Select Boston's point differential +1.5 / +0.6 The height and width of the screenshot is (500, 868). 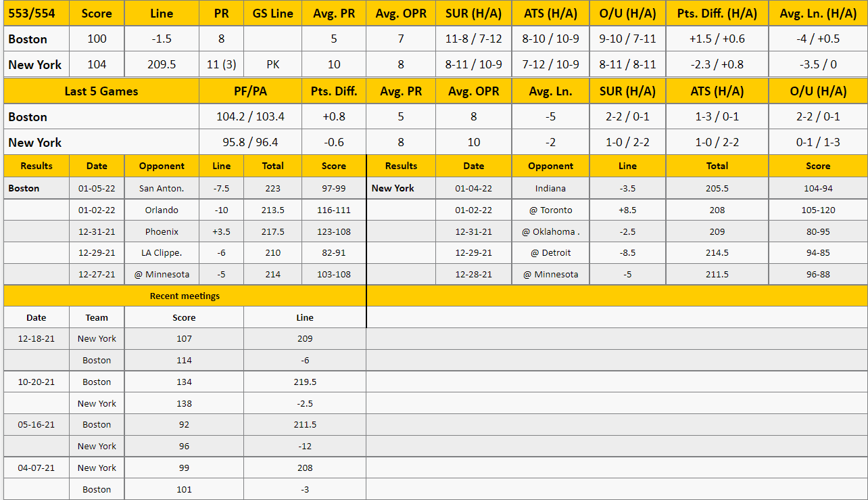click(x=717, y=39)
